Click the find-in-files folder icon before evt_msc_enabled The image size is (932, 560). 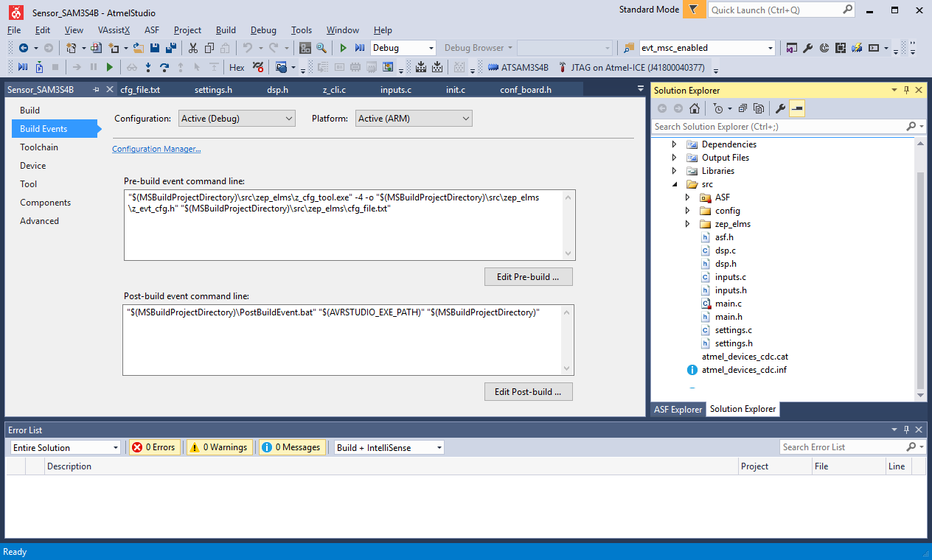coord(628,48)
